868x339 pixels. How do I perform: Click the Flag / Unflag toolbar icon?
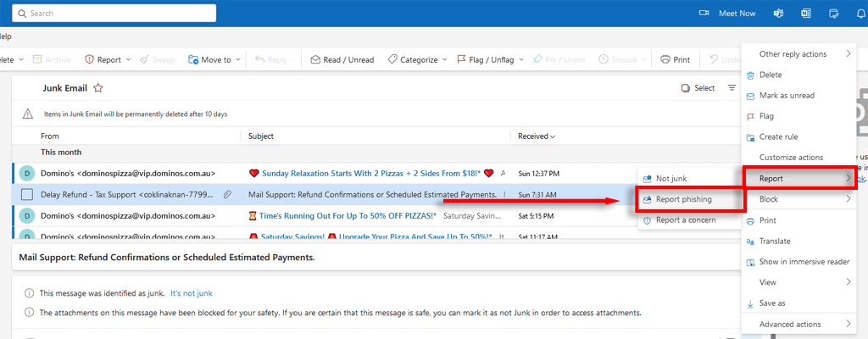coord(461,59)
